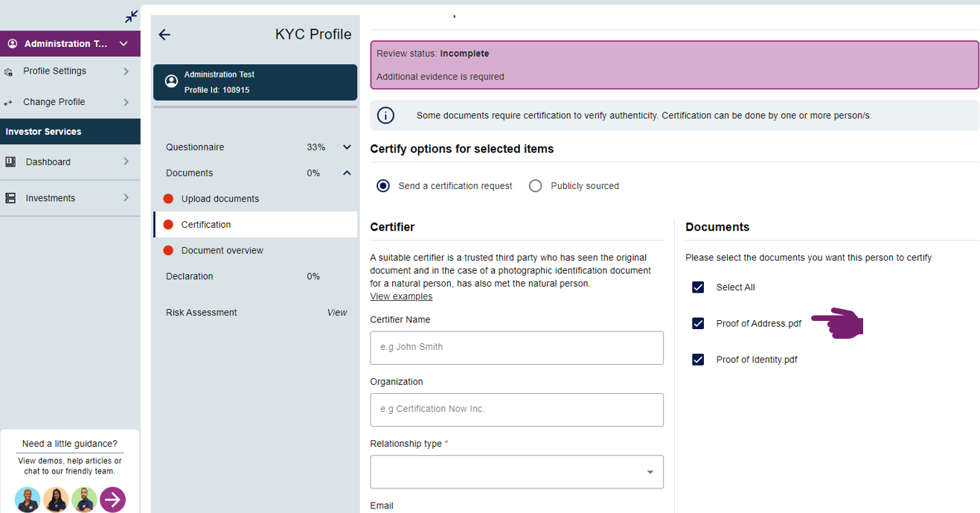Open Risk Assessment View link
Image resolution: width=980 pixels, height=513 pixels.
click(x=336, y=313)
